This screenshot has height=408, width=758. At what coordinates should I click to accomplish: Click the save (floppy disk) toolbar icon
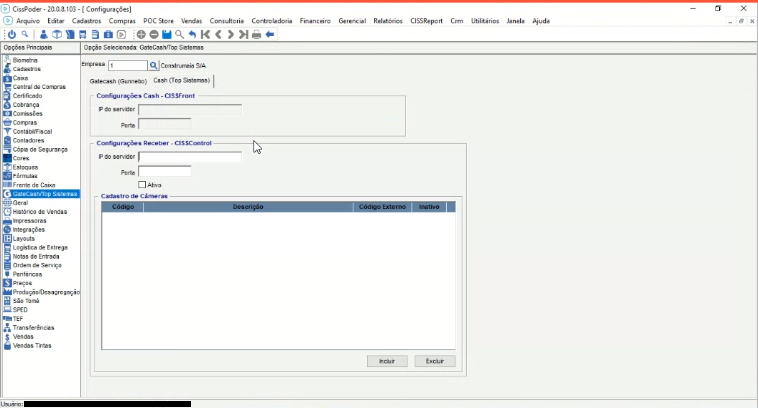tap(167, 34)
